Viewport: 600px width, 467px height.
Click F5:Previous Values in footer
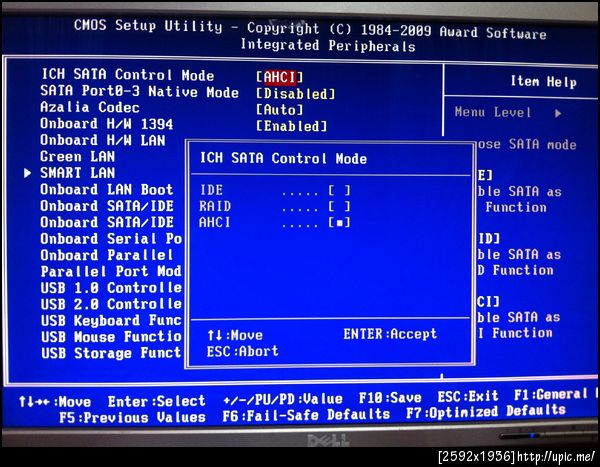(133, 418)
